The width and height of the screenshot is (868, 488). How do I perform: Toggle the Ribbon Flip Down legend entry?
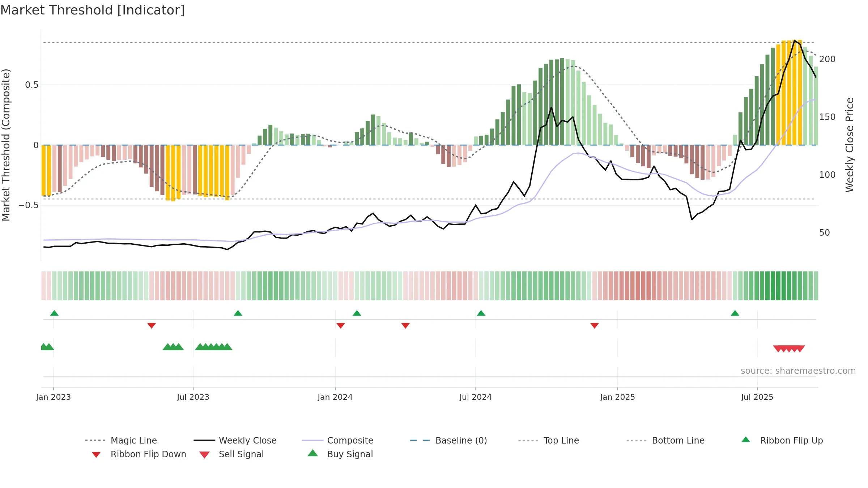click(x=139, y=454)
